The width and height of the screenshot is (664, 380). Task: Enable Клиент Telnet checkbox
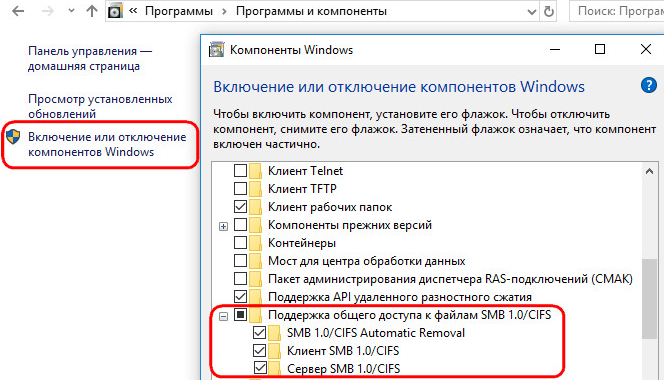[x=241, y=171]
